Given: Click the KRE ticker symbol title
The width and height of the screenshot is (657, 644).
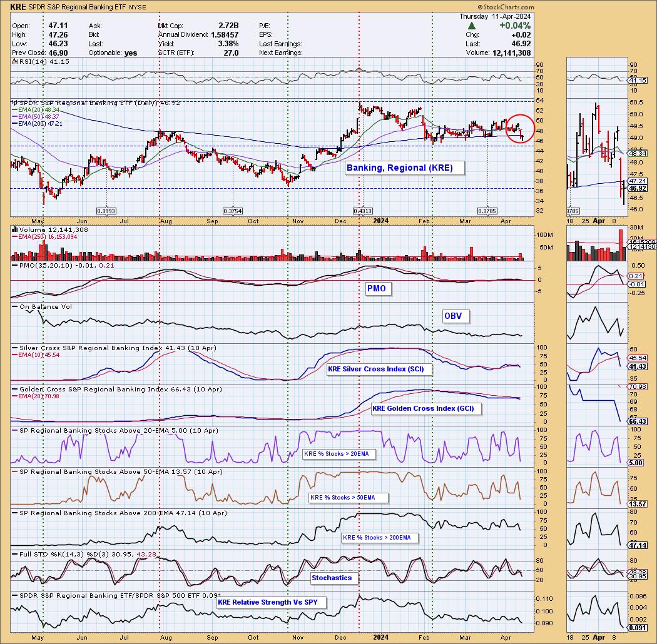Looking at the screenshot, I should click(18, 7).
